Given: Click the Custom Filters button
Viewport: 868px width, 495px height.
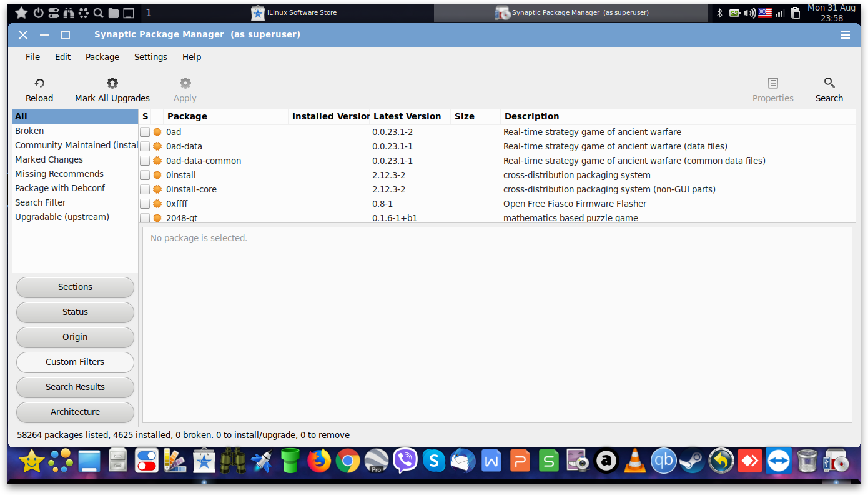Looking at the screenshot, I should click(75, 362).
